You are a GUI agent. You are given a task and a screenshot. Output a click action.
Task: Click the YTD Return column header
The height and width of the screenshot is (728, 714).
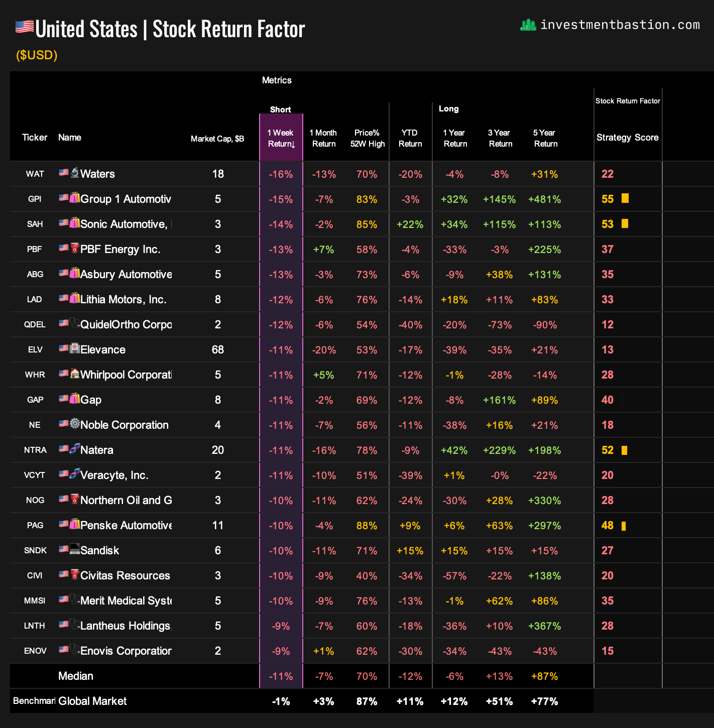410,138
